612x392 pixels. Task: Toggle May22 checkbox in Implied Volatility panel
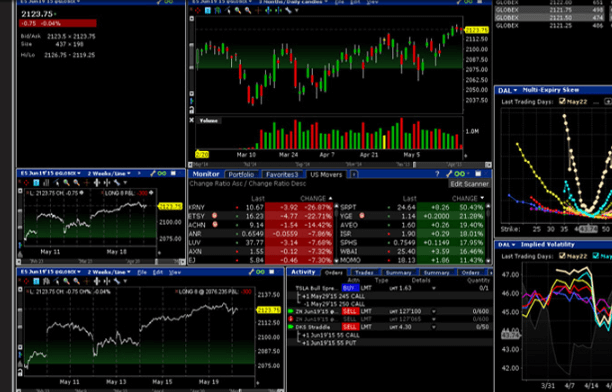click(562, 256)
